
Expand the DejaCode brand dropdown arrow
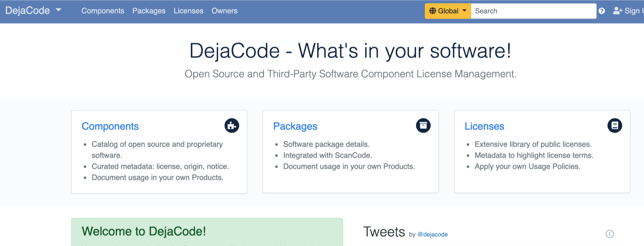pyautogui.click(x=59, y=10)
